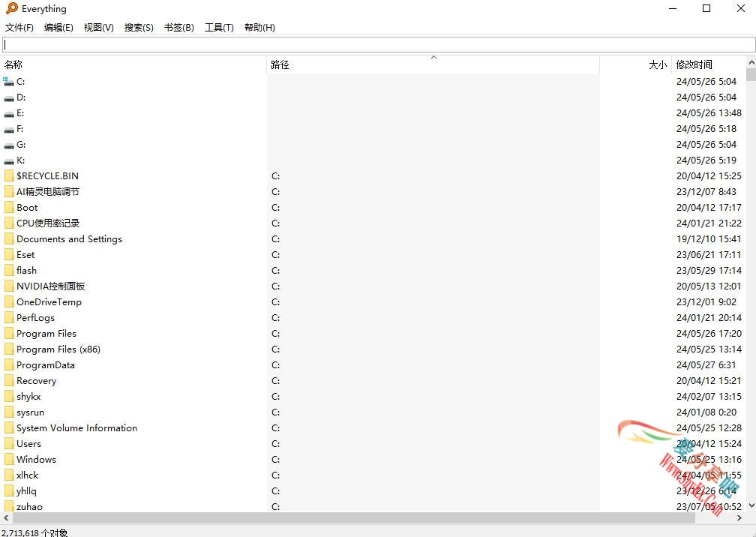Click the yhllq folder icon
The height and width of the screenshot is (537, 756).
coord(9,491)
